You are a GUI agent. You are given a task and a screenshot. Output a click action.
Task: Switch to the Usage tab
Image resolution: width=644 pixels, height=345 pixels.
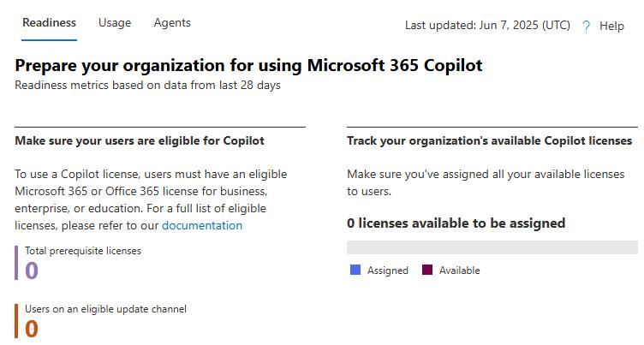(115, 22)
